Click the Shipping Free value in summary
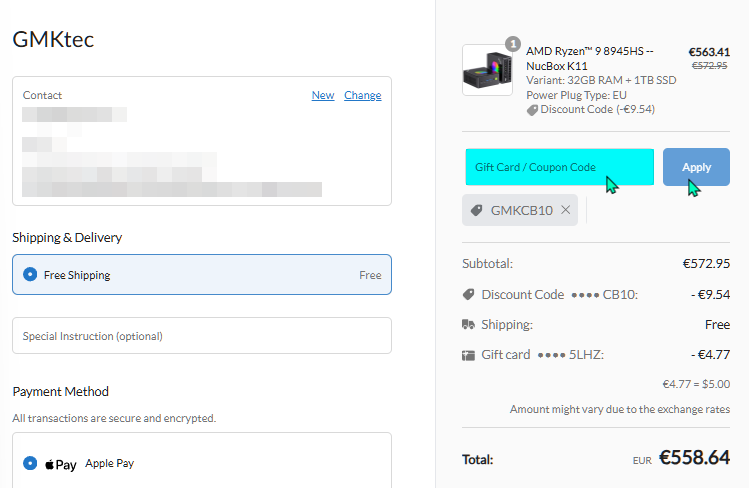The image size is (749, 488). pos(717,325)
